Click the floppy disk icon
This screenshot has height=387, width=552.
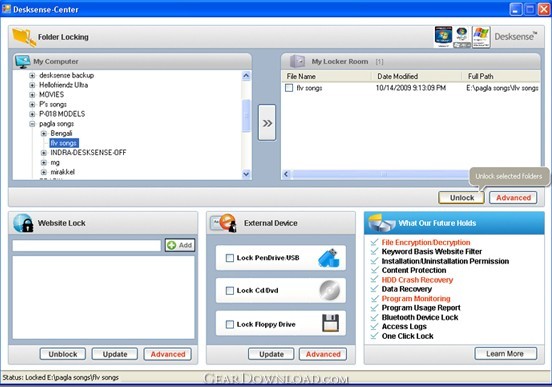point(330,323)
